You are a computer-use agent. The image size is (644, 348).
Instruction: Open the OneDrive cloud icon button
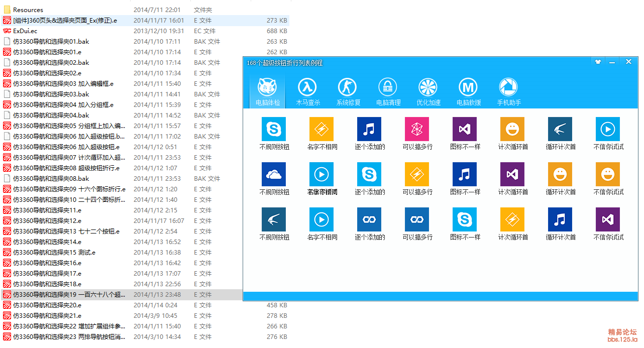(x=274, y=174)
